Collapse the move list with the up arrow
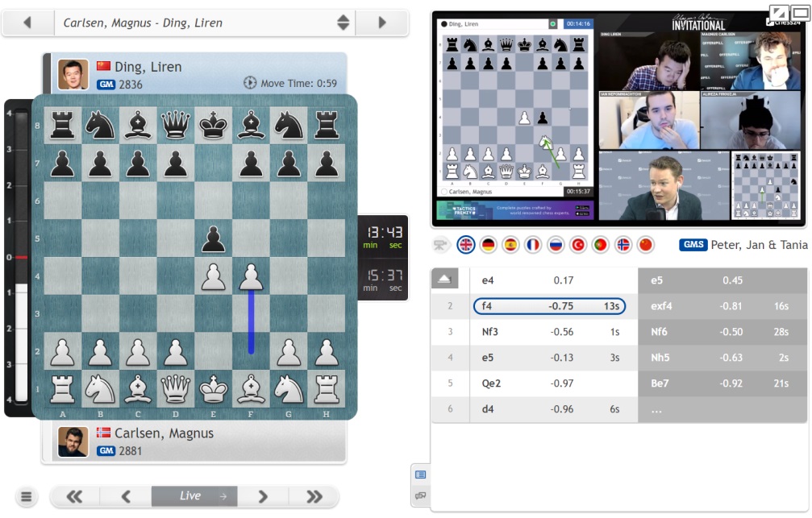This screenshot has height=518, width=812. [446, 280]
